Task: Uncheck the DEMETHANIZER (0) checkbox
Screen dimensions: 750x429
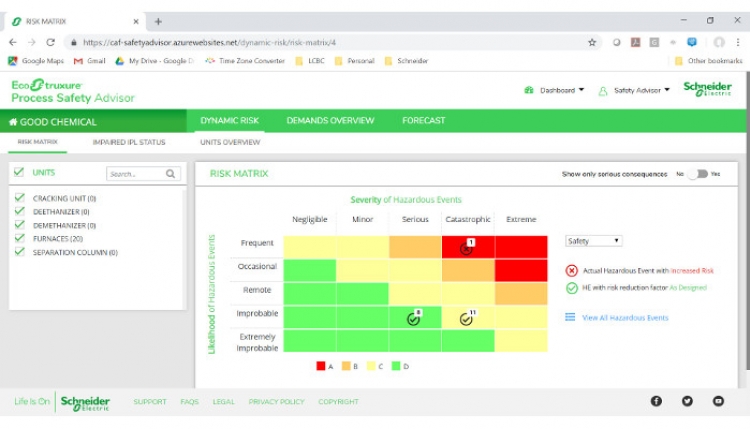Action: coord(20,224)
